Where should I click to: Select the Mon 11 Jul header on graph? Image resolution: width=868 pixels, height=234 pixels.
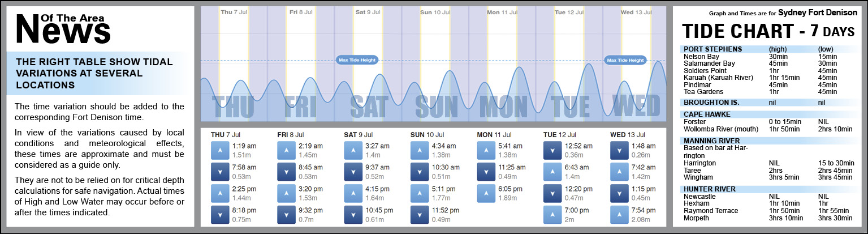500,12
